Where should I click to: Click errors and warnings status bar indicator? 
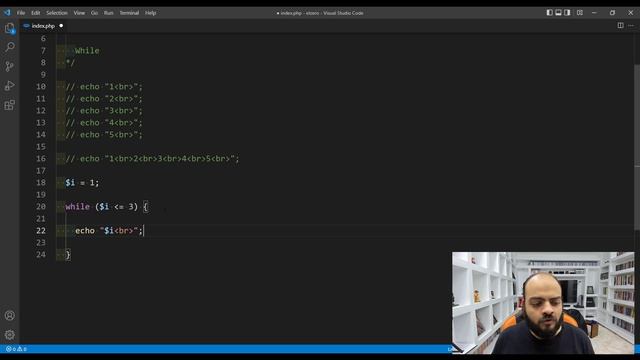16,349
